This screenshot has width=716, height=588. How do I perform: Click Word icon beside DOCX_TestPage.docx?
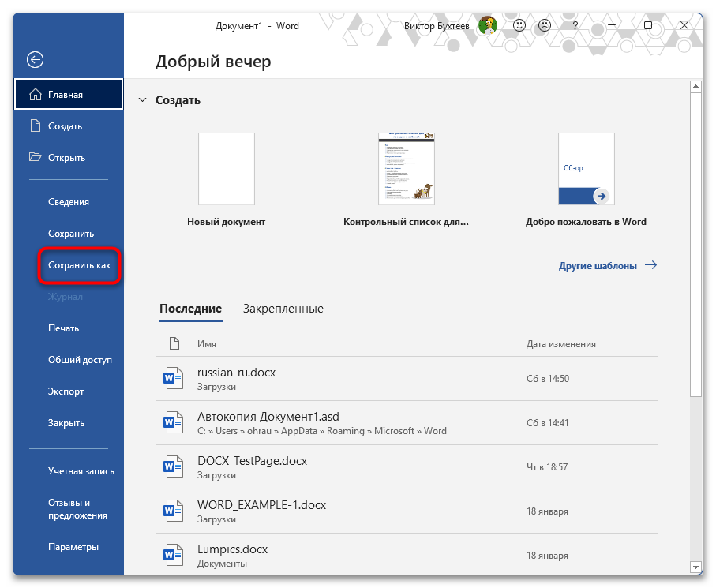click(x=171, y=467)
